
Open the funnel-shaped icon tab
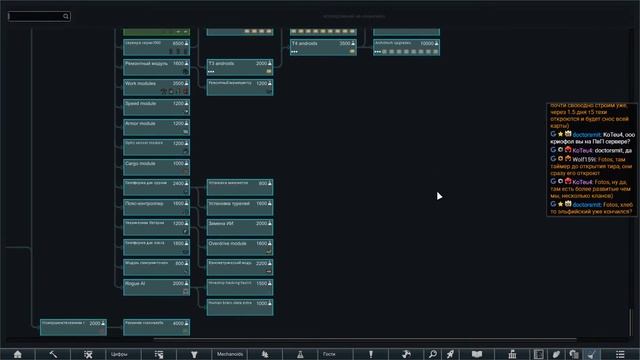[194, 354]
